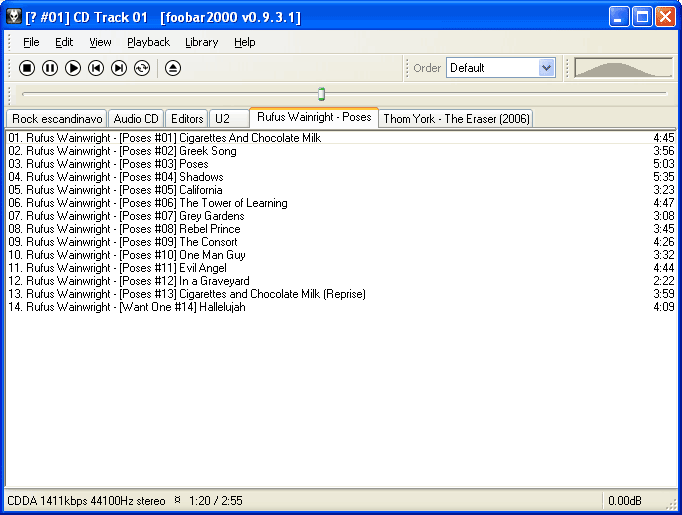Skip to the previous track

coord(96,68)
